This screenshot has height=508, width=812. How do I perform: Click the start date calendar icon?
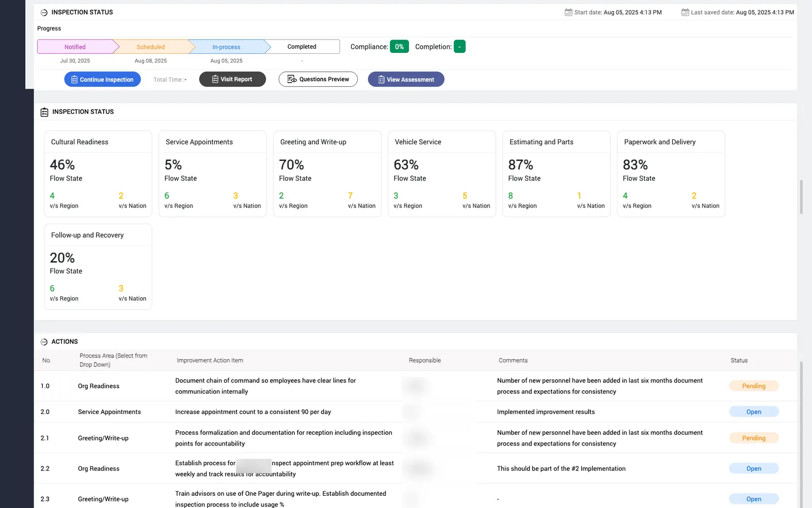click(568, 12)
